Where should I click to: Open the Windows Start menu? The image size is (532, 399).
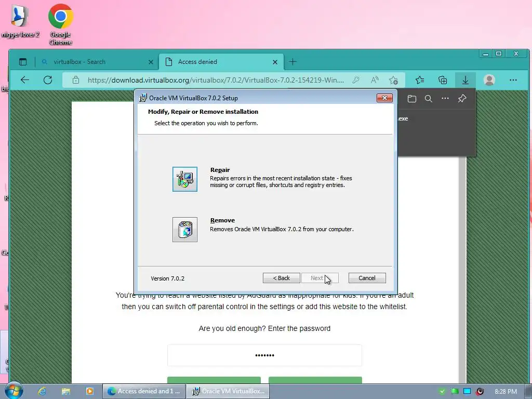click(x=14, y=391)
